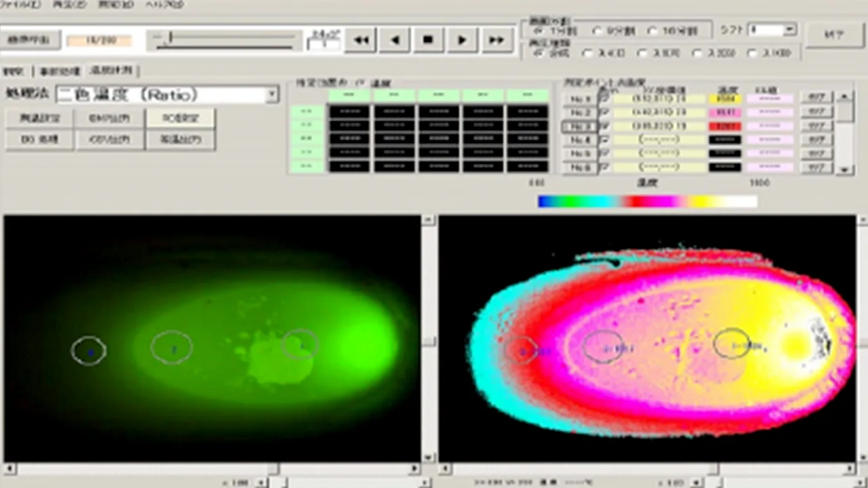Screen dimensions: 868x488
Task: Open the 処理法 dropdown showing 二色温度 (Ratio)
Action: pyautogui.click(x=167, y=94)
